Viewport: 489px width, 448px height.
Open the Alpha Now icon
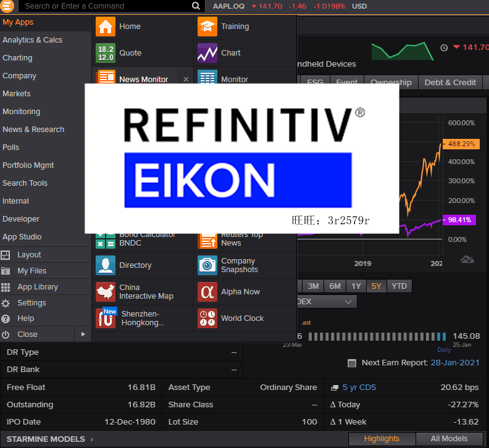pyautogui.click(x=207, y=292)
